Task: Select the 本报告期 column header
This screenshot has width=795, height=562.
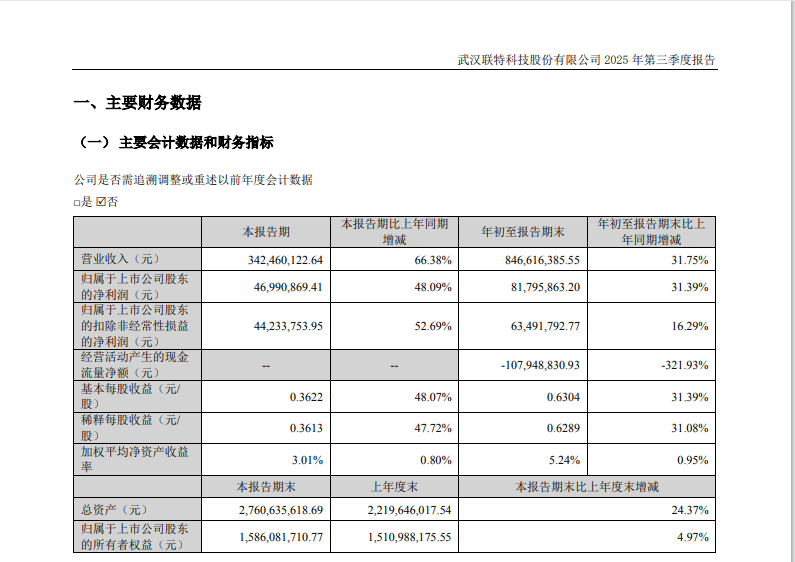Action: [x=266, y=232]
